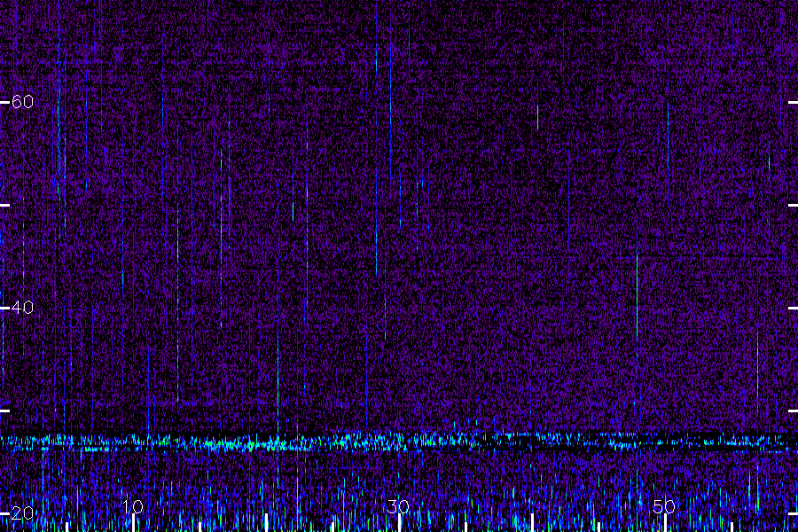Click the 50 label on the time axis
The width and height of the screenshot is (798, 532).
(664, 506)
